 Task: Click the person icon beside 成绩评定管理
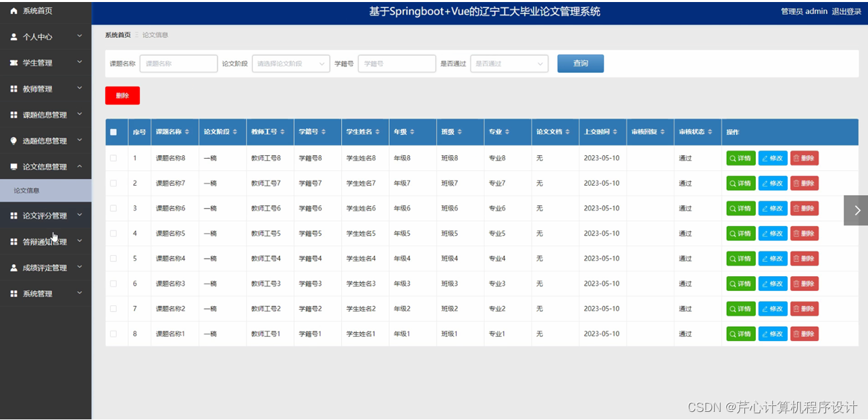coord(14,267)
